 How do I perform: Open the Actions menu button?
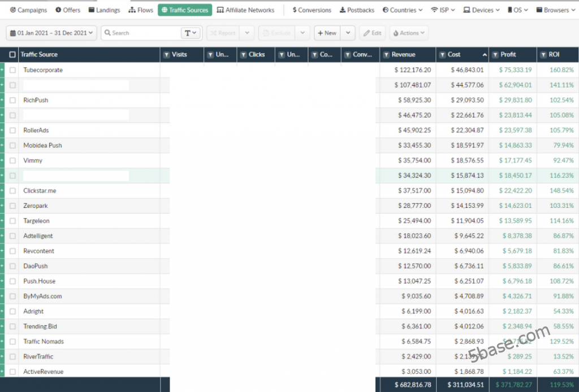(x=408, y=33)
